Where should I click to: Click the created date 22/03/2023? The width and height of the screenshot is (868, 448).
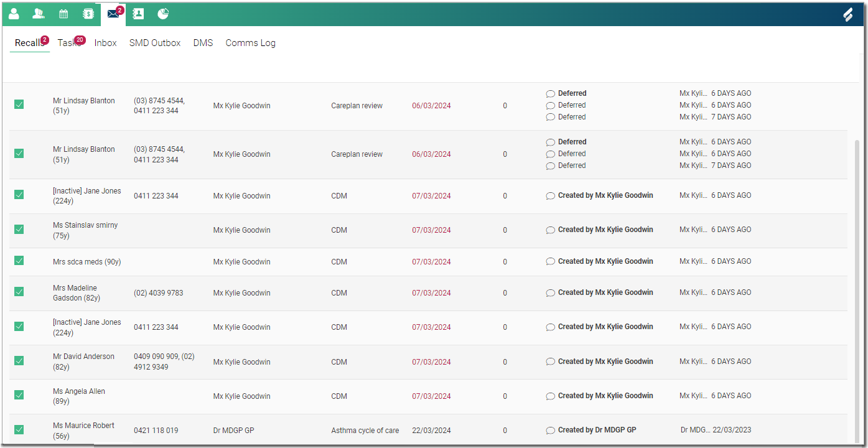(x=732, y=430)
